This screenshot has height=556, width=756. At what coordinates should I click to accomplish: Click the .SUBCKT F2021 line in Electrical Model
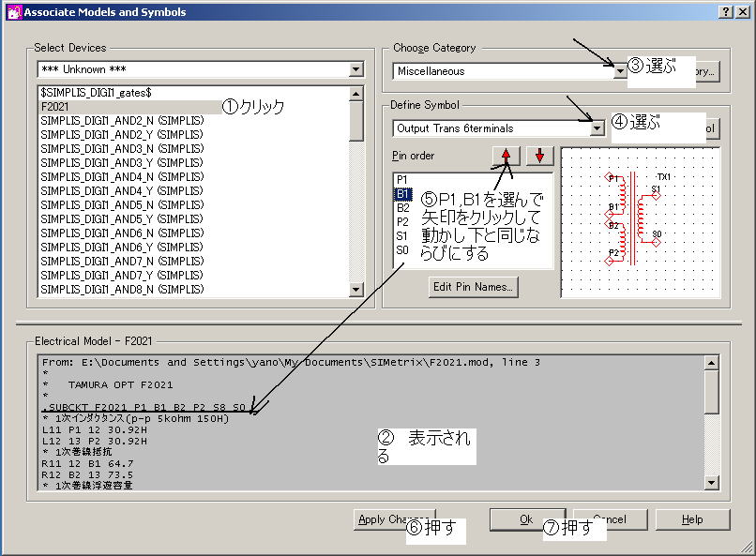(144, 407)
